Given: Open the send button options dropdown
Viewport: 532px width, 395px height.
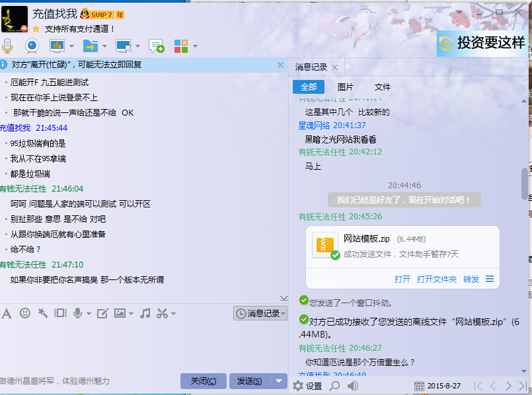Looking at the screenshot, I should pos(280,381).
